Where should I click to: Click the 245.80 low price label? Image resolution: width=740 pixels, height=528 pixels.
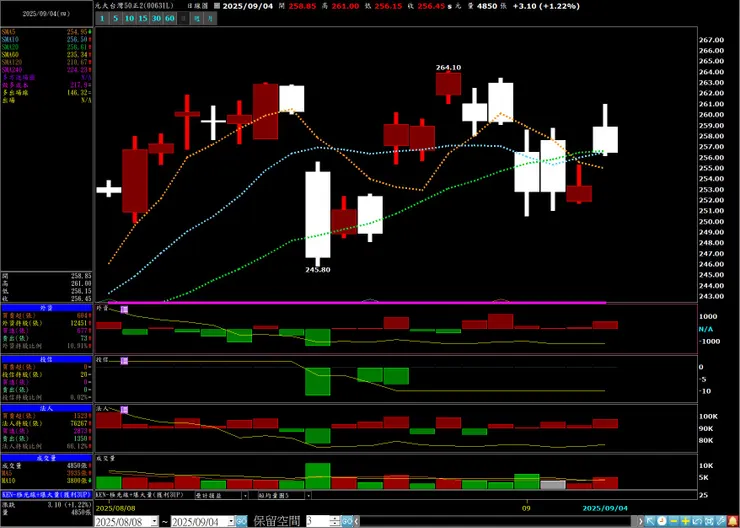coord(317,270)
